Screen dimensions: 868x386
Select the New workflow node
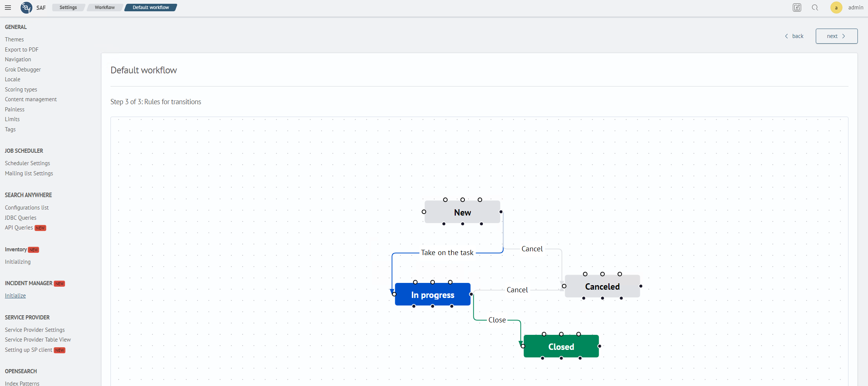[462, 212]
